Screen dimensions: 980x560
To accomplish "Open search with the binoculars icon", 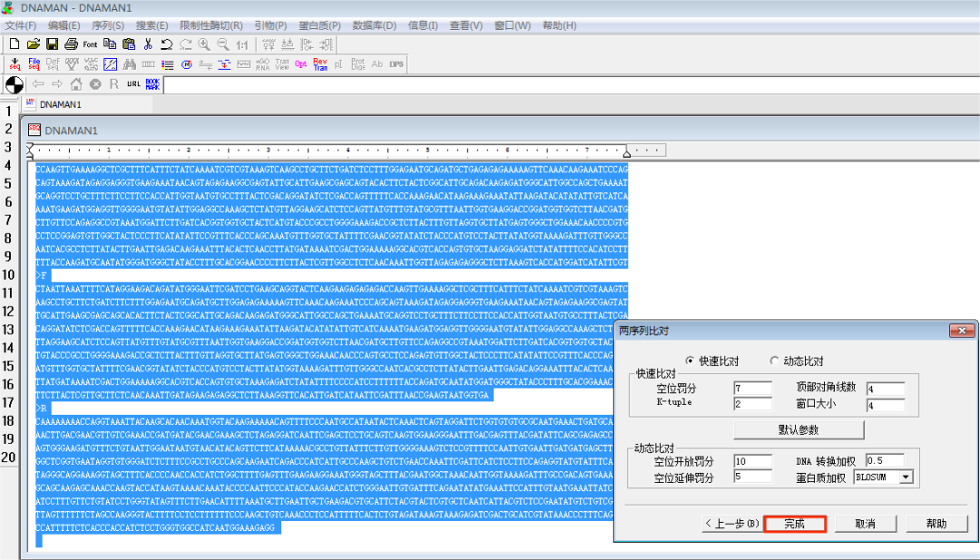I will click(x=129, y=63).
